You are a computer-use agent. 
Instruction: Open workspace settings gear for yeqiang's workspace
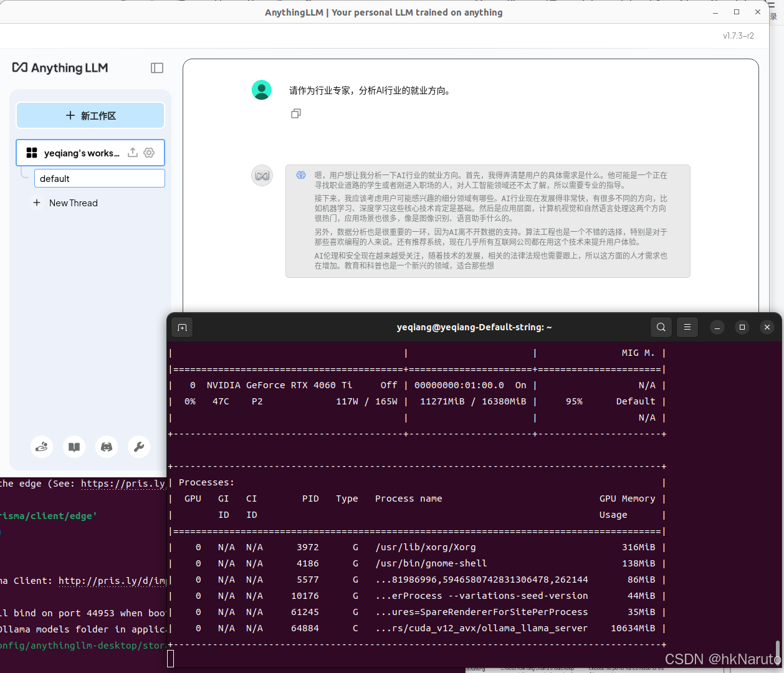click(x=149, y=153)
